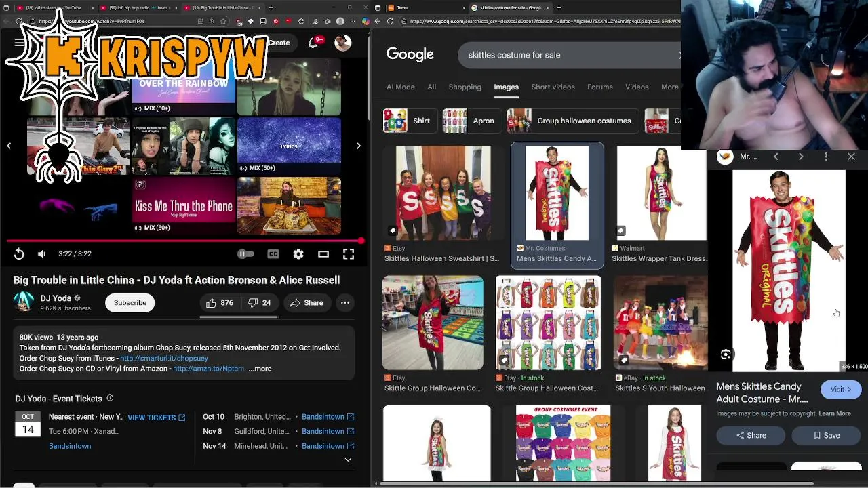The height and width of the screenshot is (488, 868).
Task: Open YouTube notifications bell
Action: tap(313, 43)
